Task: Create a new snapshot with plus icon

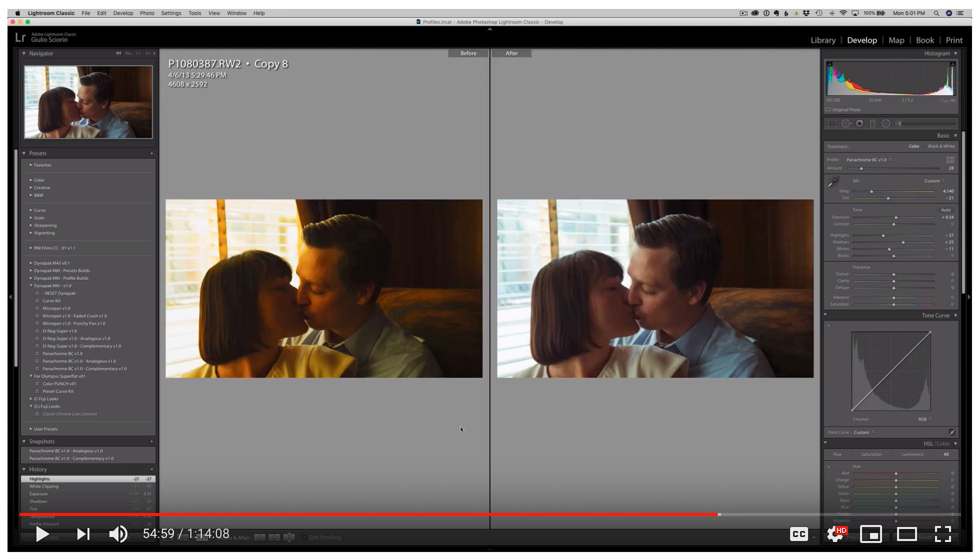Action: click(x=151, y=441)
